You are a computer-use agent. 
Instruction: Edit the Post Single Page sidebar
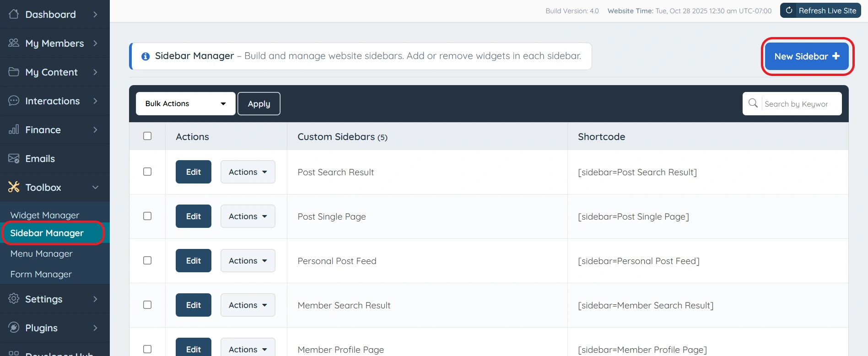[194, 216]
